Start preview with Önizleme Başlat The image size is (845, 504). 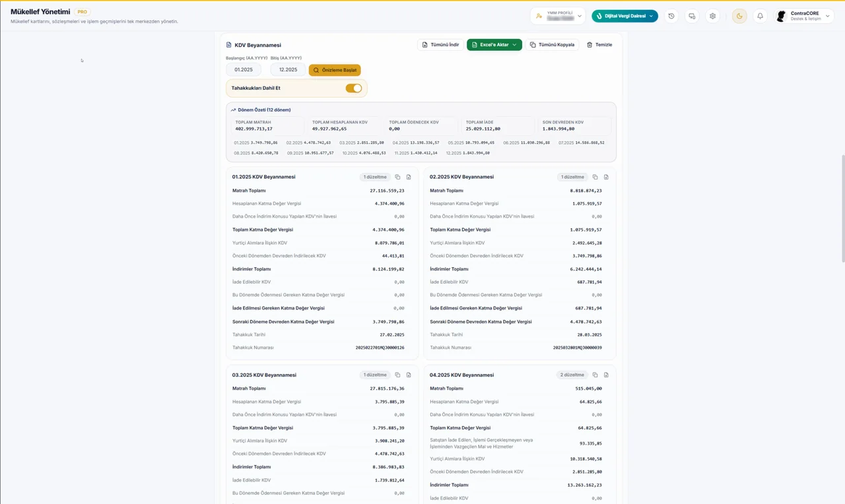335,70
